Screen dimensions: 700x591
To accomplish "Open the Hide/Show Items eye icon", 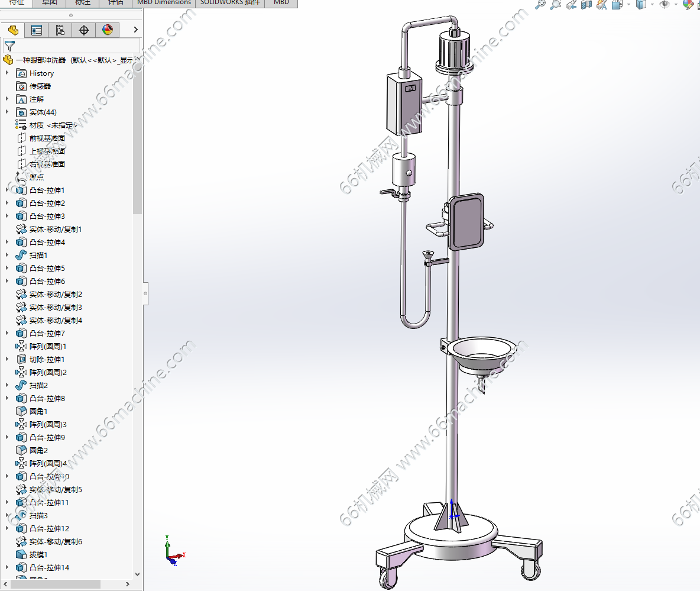I will 665,5.
